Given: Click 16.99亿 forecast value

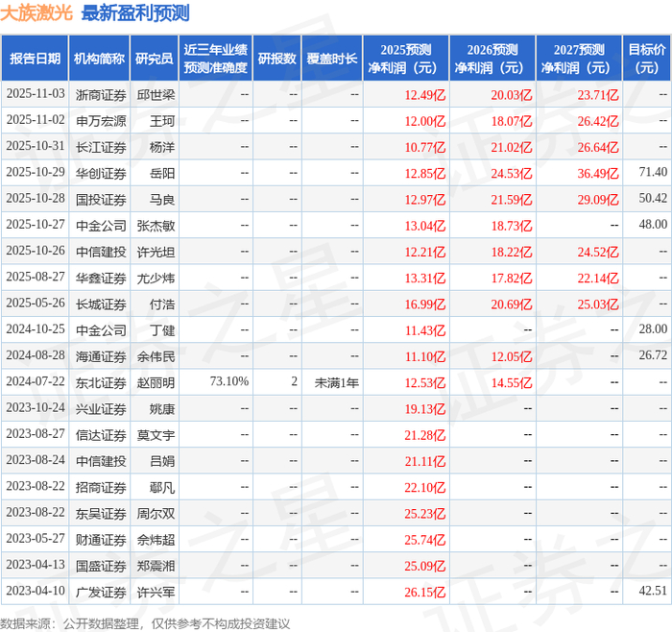Looking at the screenshot, I should click(x=425, y=304).
